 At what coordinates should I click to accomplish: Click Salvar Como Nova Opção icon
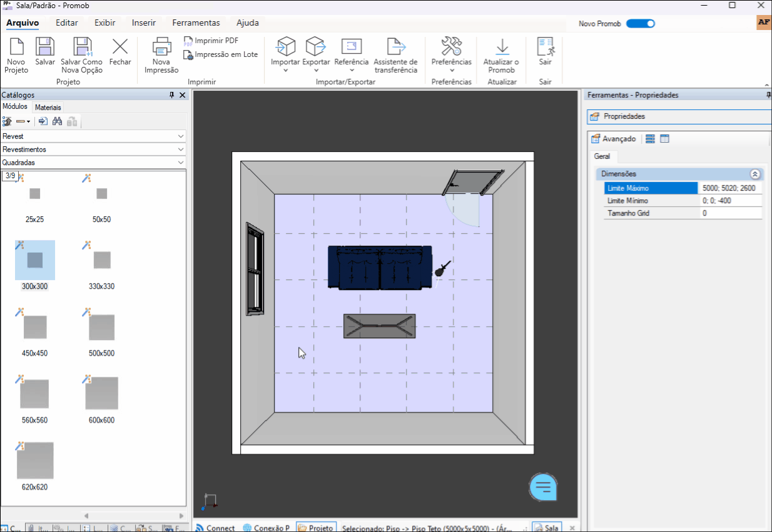[x=82, y=47]
